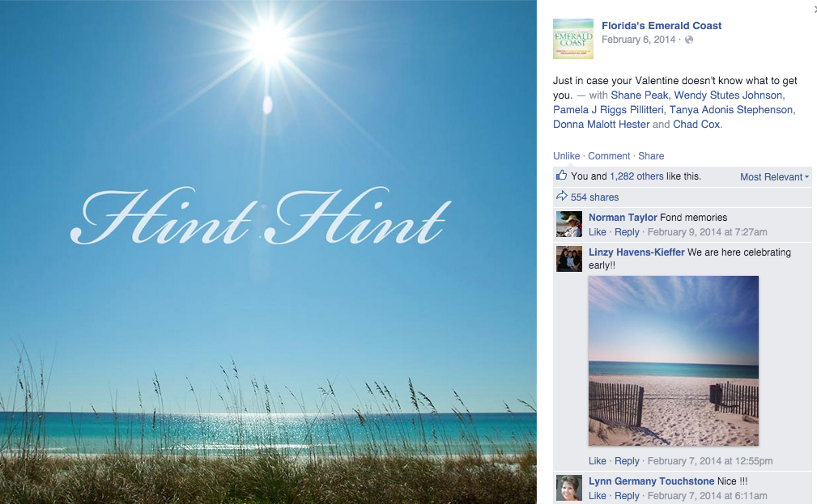817x504 pixels.
Task: Unlike this photo post
Action: point(566,155)
